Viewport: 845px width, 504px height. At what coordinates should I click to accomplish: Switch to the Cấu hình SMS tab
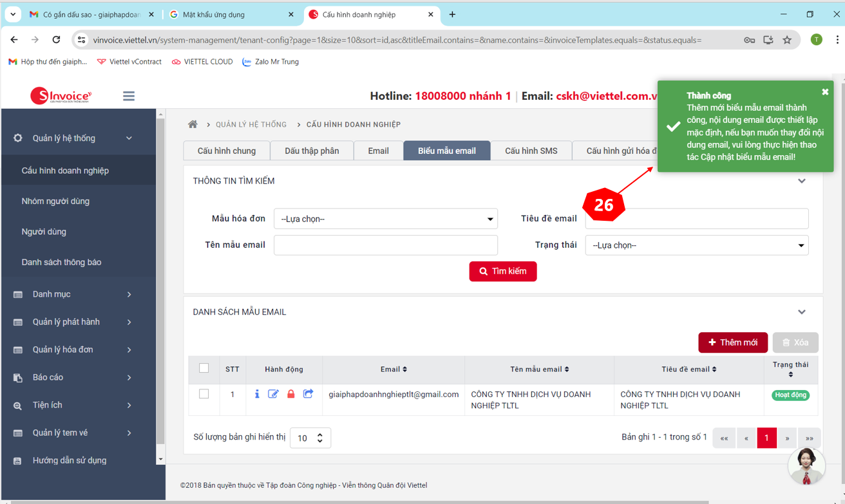tap(531, 151)
